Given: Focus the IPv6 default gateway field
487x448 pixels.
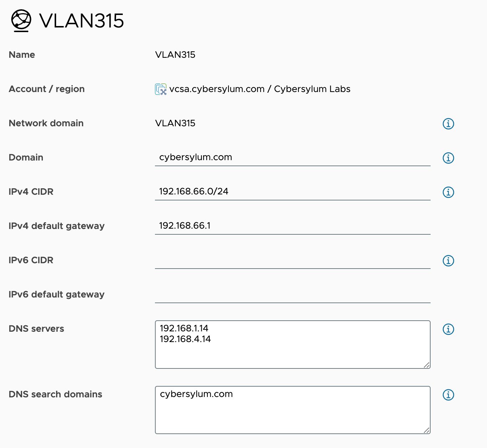Looking at the screenshot, I should pos(292,294).
